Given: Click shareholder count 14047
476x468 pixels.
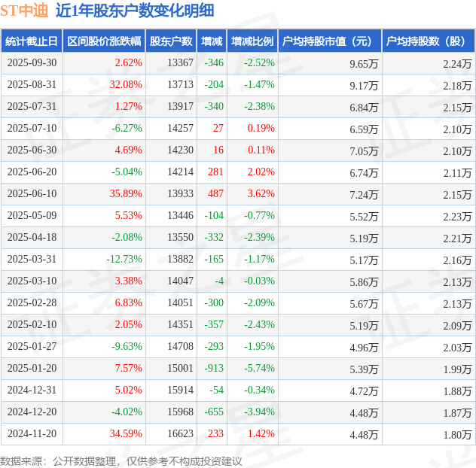Looking at the screenshot, I should click(180, 281).
